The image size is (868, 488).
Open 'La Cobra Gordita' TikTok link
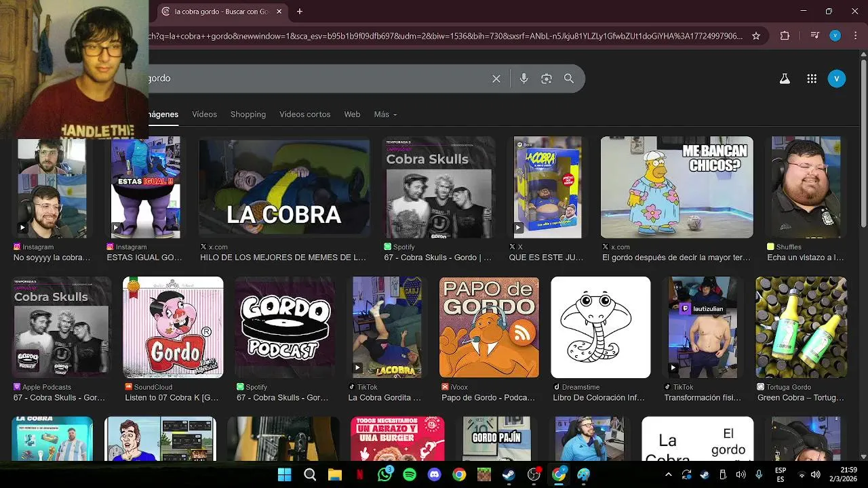coord(384,398)
